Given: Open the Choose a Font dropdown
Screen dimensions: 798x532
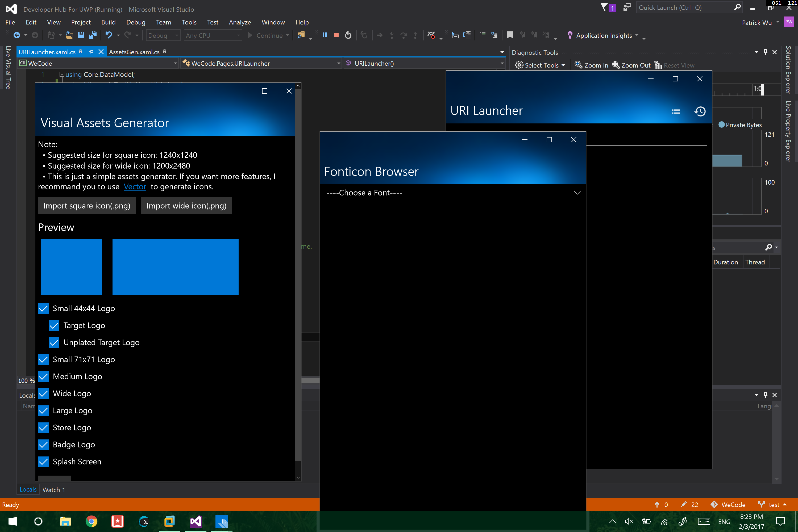Looking at the screenshot, I should point(453,193).
